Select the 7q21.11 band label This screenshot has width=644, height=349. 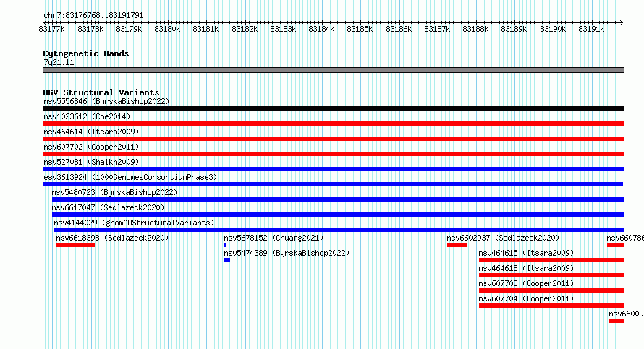pos(59,62)
